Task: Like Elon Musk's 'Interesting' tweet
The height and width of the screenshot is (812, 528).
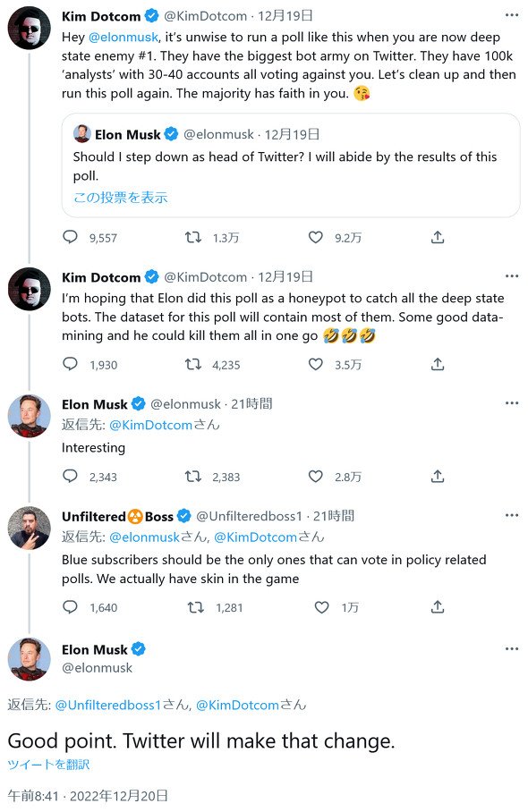Action: [316, 477]
